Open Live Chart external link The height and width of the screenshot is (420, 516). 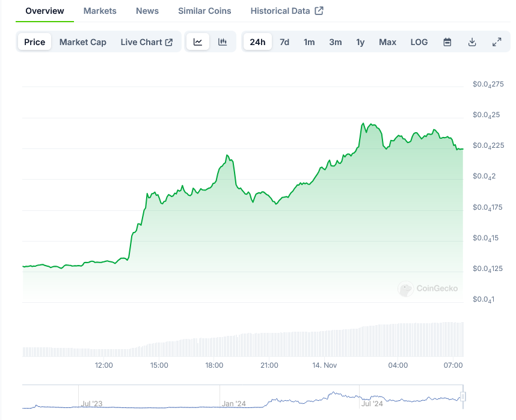click(146, 42)
